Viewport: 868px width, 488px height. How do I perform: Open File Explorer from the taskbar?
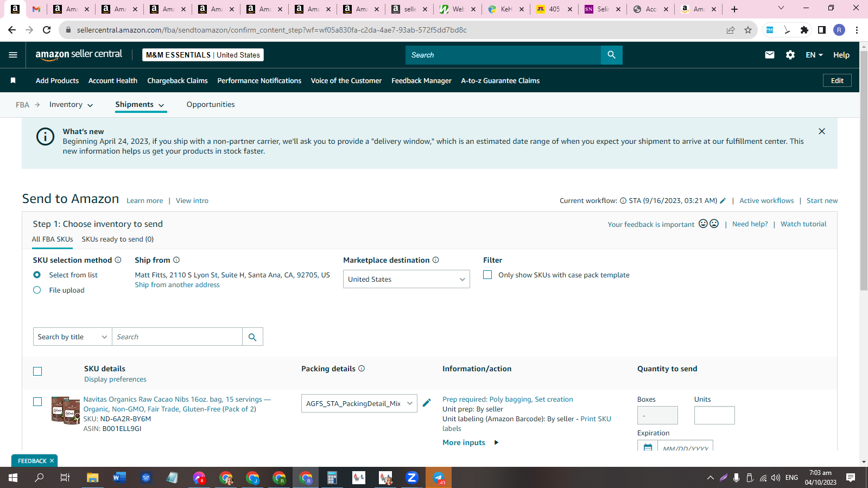pyautogui.click(x=93, y=478)
